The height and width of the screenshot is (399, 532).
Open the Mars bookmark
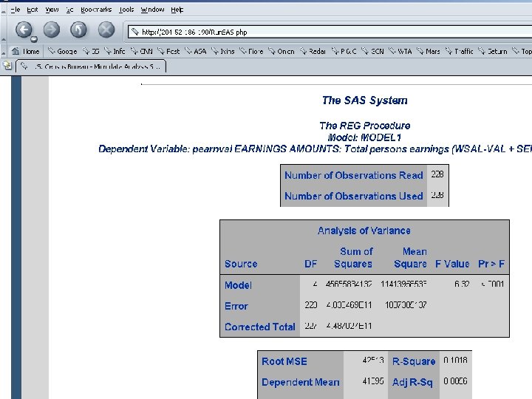[428, 51]
